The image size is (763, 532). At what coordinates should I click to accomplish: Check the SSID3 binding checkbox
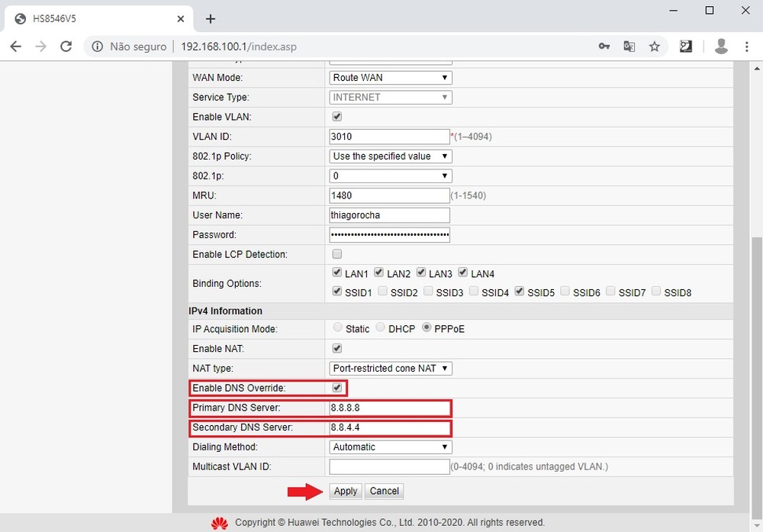(428, 291)
